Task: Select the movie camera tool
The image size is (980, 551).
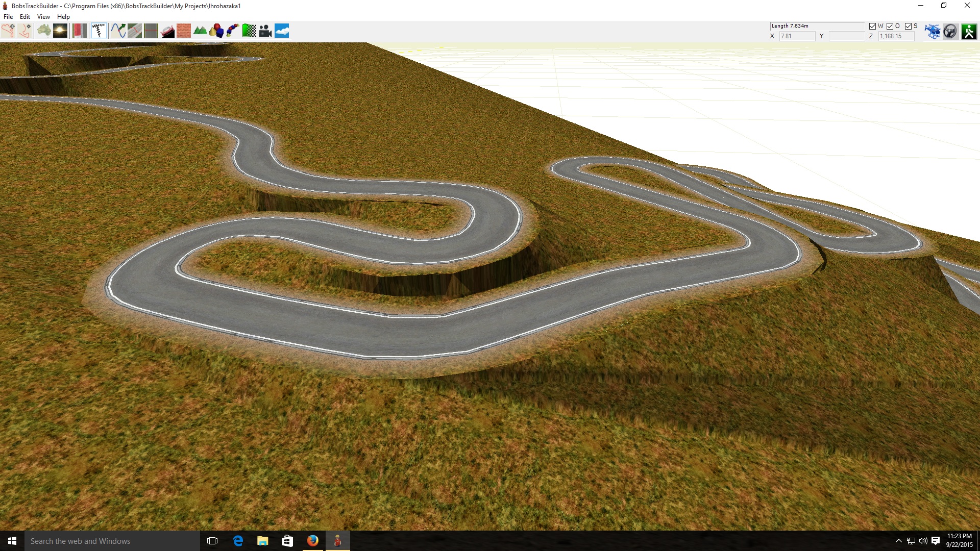Action: 265,31
